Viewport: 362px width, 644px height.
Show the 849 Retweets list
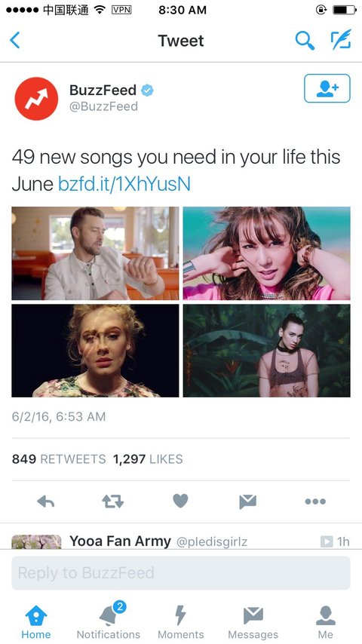pos(59,458)
